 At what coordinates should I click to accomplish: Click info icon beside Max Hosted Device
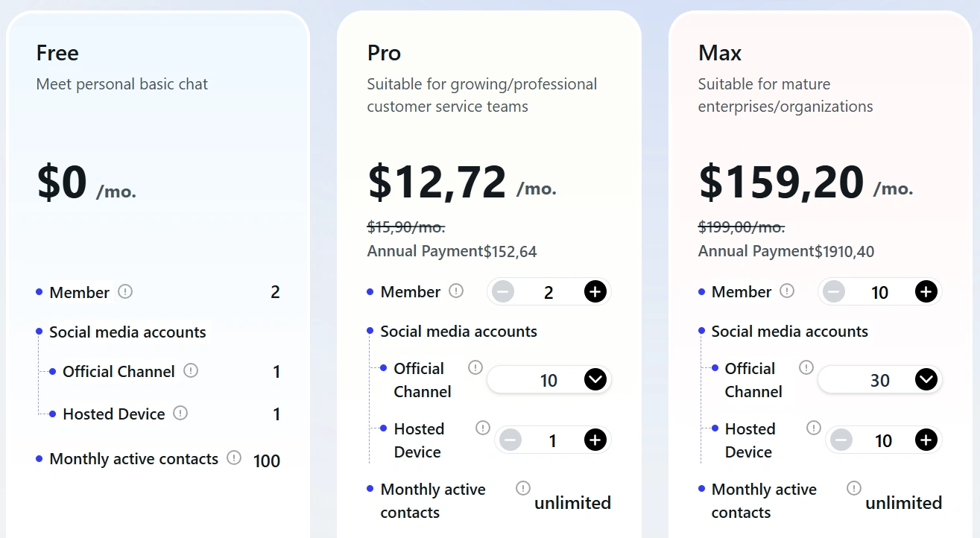click(x=814, y=428)
